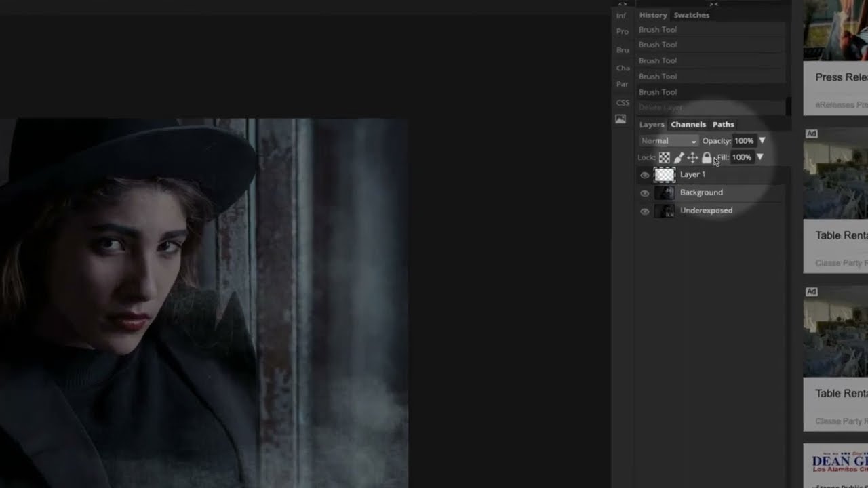Image resolution: width=868 pixels, height=488 pixels.
Task: Open the Cha (Character) side panel
Action: point(623,68)
